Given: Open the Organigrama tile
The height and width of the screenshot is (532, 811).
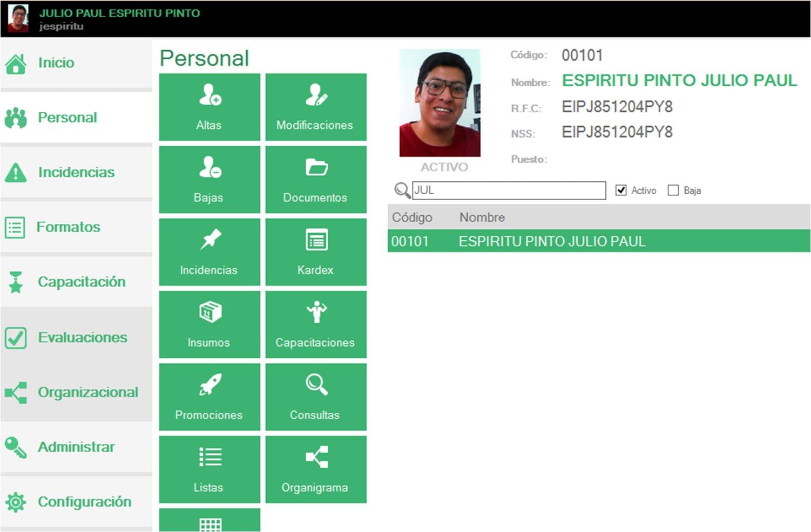Looking at the screenshot, I should click(x=316, y=469).
